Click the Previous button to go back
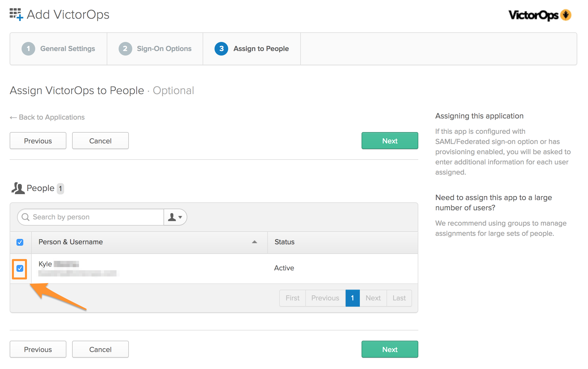 coord(38,140)
